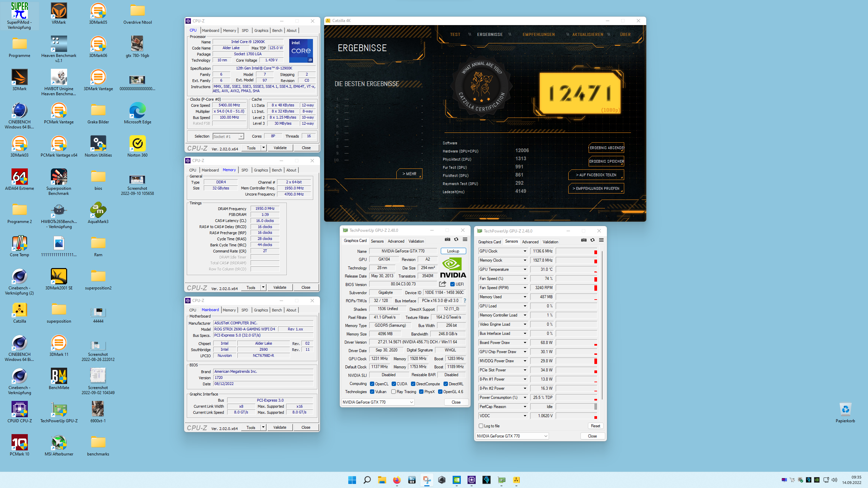Image resolution: width=868 pixels, height=488 pixels.
Task: Click BIOS share/export icon in GPU-Z
Action: point(442,284)
